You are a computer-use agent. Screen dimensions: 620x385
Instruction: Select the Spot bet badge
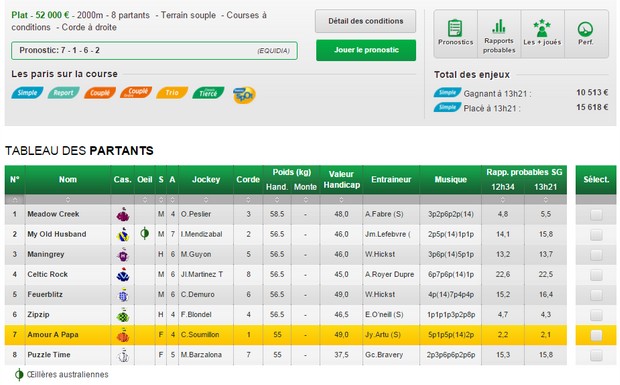[244, 95]
